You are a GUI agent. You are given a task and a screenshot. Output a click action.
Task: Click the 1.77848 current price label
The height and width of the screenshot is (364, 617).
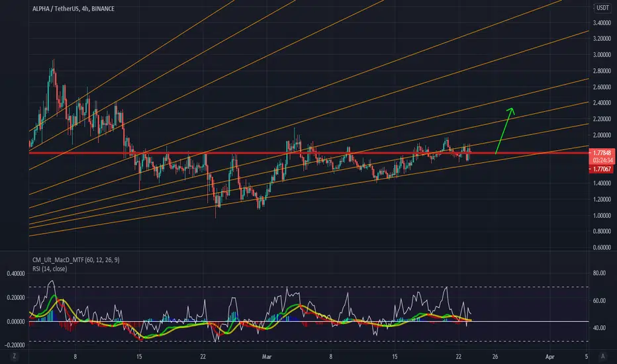[x=602, y=153]
